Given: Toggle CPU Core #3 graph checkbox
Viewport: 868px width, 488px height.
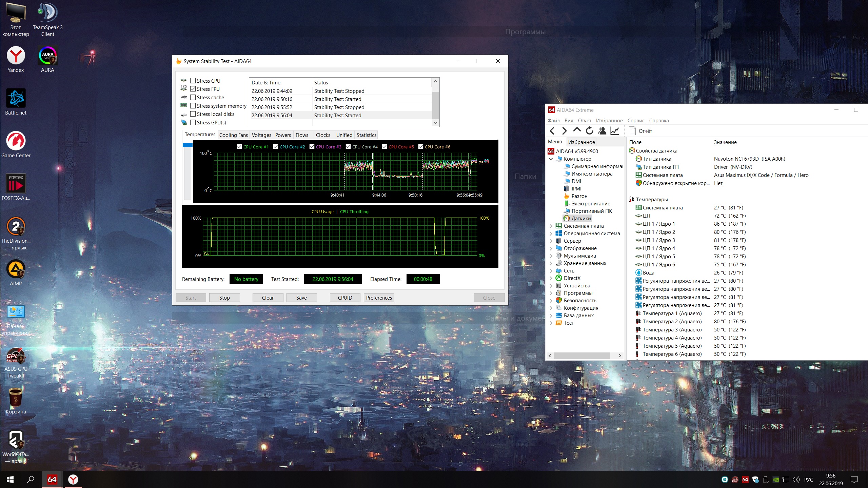Looking at the screenshot, I should (x=312, y=146).
